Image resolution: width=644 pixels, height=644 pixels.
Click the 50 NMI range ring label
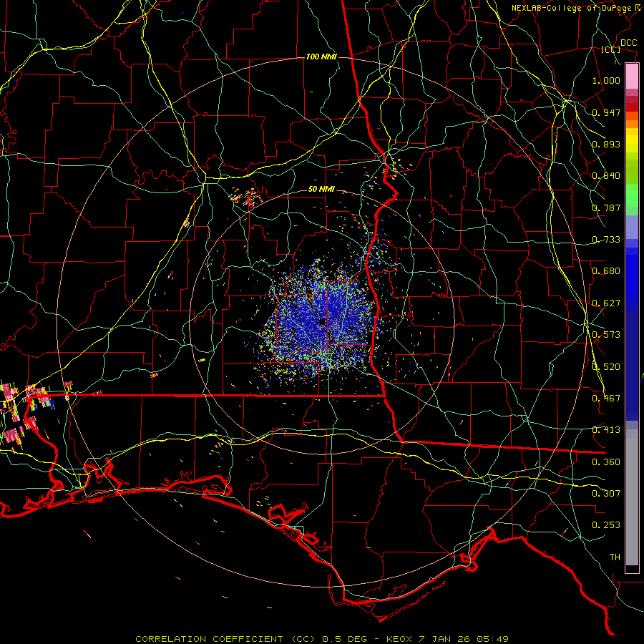click(x=321, y=190)
